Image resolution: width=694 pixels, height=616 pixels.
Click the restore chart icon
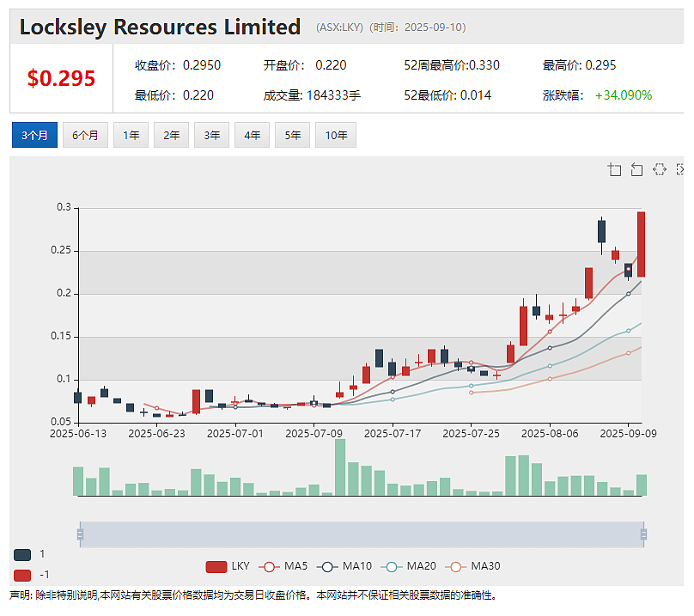click(659, 169)
